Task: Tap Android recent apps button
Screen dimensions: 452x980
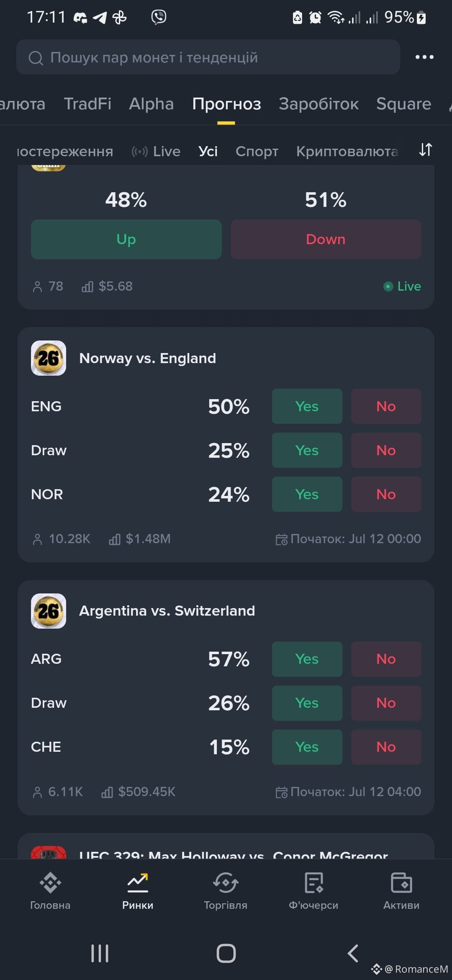Action: (100, 954)
